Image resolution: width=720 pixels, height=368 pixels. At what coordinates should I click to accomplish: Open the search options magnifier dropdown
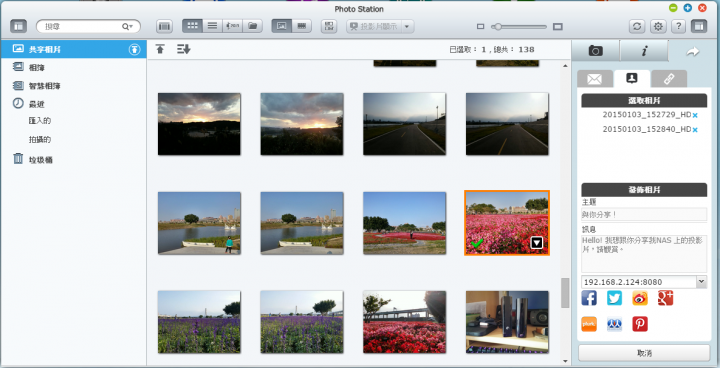pyautogui.click(x=127, y=27)
